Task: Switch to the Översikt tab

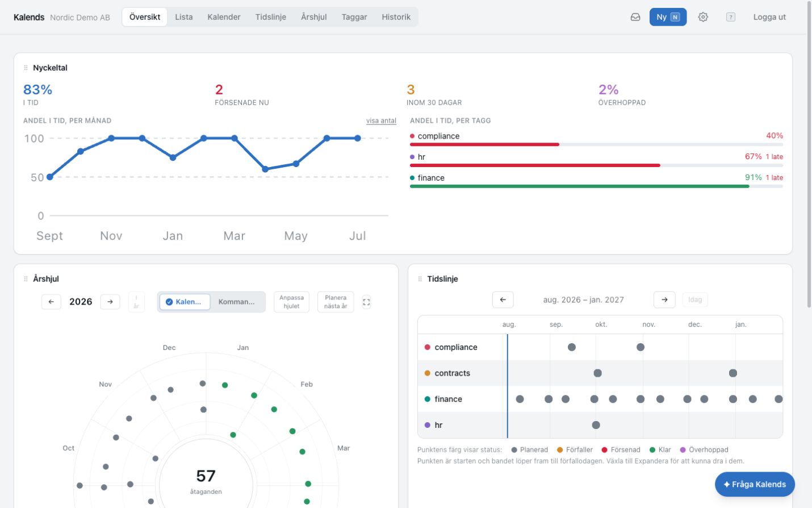Action: 145,17
